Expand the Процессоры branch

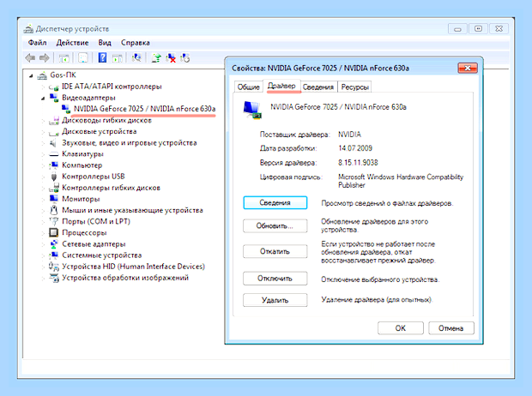pyautogui.click(x=43, y=233)
